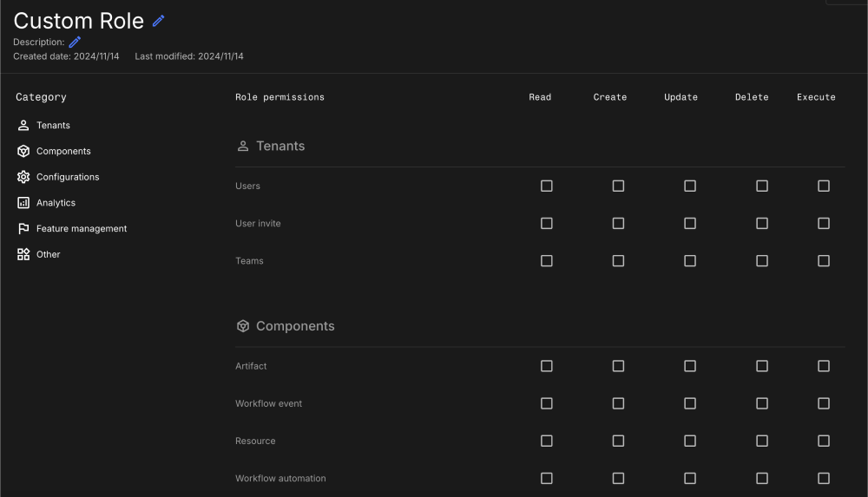Click the Other grid icon in sidebar
This screenshot has height=497, width=868.
tap(23, 255)
